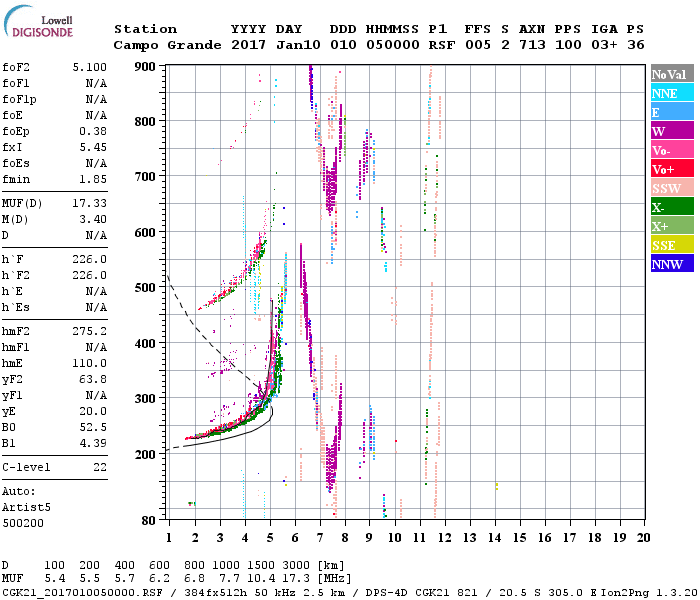Click the 900 km label on height axis
700x600 pixels.
tap(145, 67)
